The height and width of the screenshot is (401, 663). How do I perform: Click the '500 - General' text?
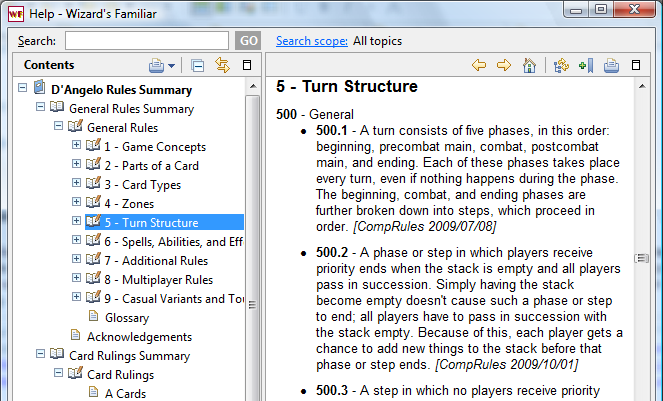315,115
